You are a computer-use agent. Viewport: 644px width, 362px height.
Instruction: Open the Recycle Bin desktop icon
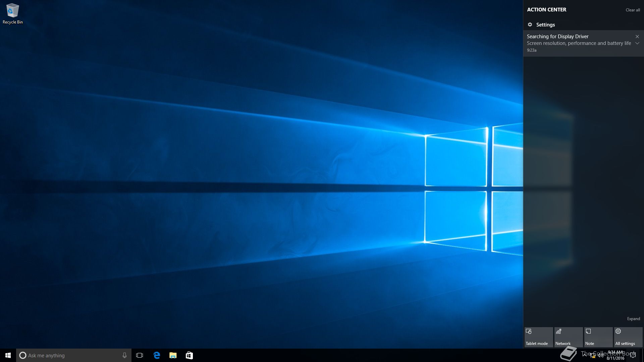(x=12, y=13)
